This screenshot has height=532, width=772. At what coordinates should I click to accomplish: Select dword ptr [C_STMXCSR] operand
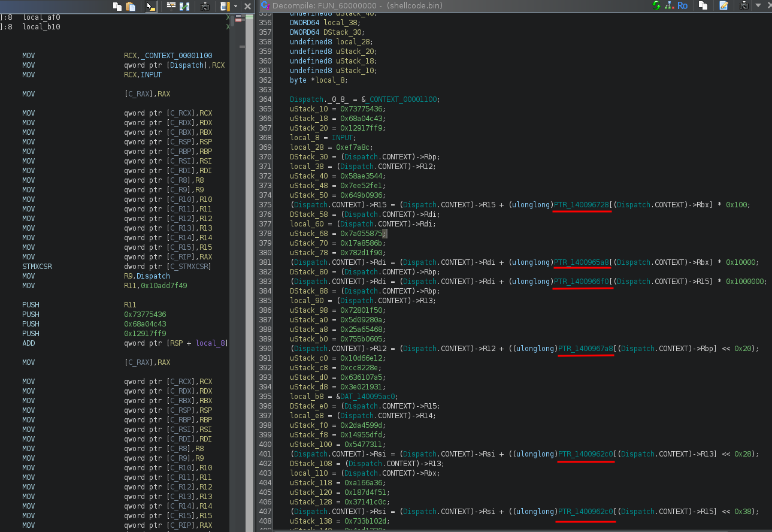click(167, 267)
